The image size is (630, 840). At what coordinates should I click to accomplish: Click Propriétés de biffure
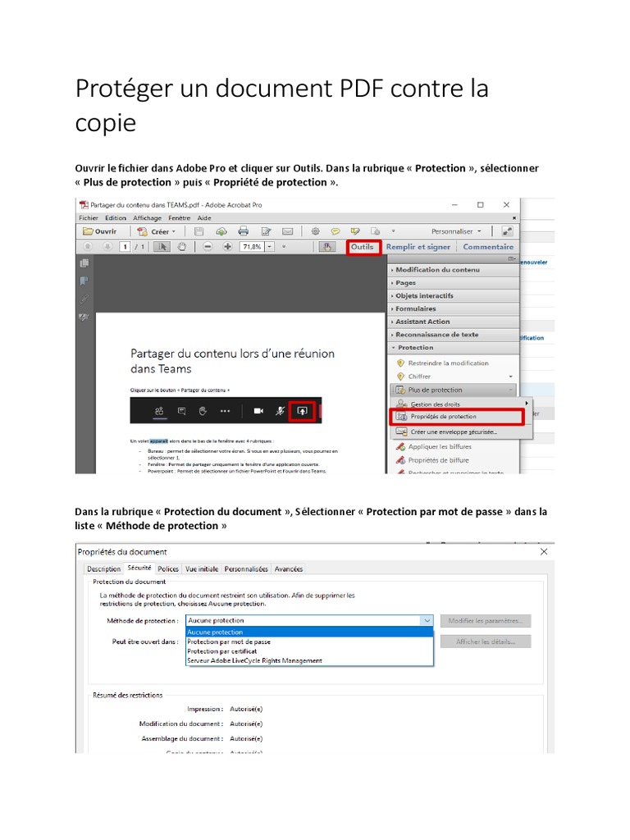[431, 460]
